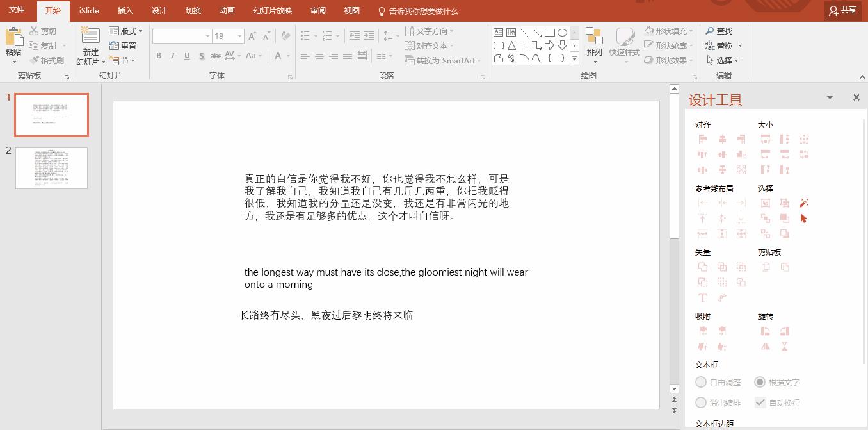This screenshot has height=430, width=868.
Task: Open the File (文件) menu
Action: (x=17, y=10)
